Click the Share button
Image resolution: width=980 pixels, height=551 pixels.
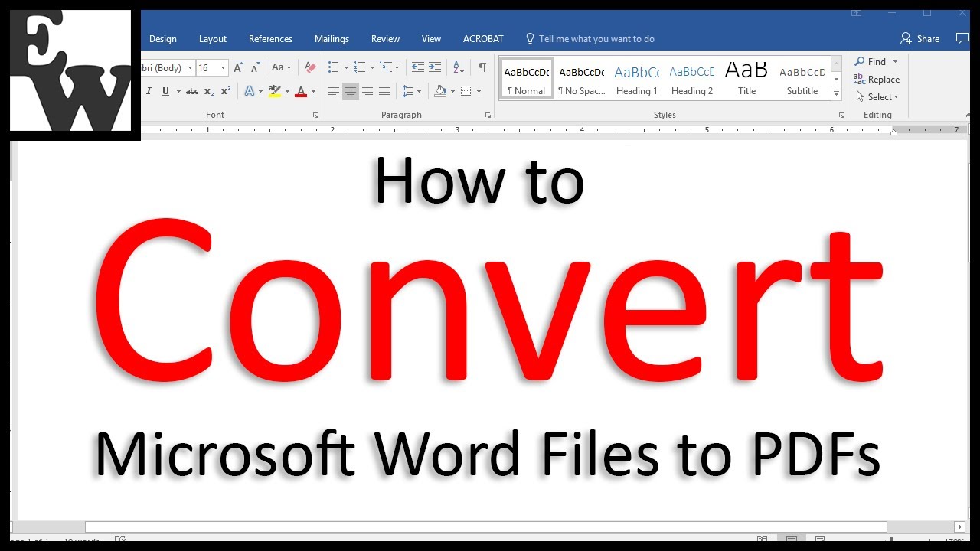point(920,38)
